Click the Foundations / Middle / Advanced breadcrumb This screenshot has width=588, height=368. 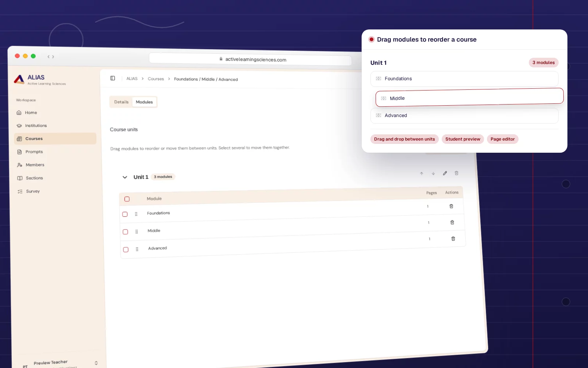pyautogui.click(x=206, y=79)
